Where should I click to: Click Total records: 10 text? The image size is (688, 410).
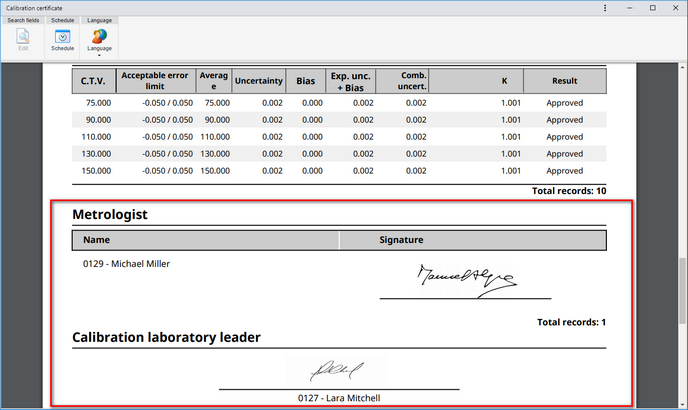point(569,191)
